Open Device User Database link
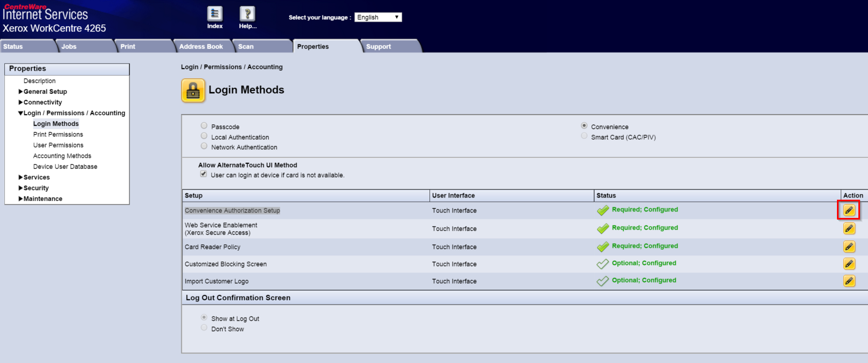 65,167
